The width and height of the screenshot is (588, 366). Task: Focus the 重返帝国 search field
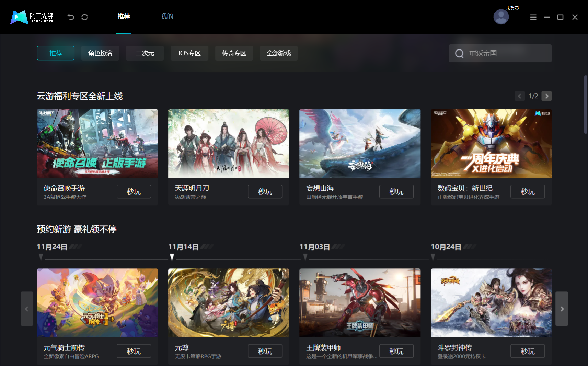click(x=500, y=53)
